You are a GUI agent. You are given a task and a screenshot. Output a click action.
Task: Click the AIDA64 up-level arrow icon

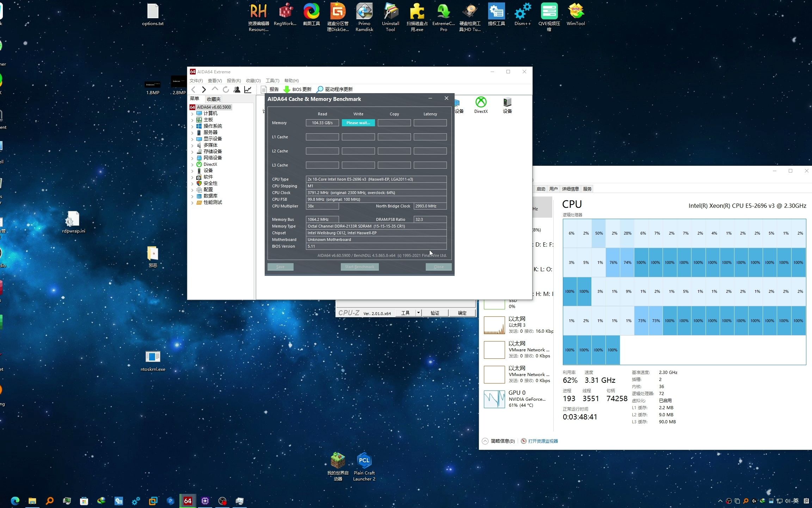pos(215,89)
